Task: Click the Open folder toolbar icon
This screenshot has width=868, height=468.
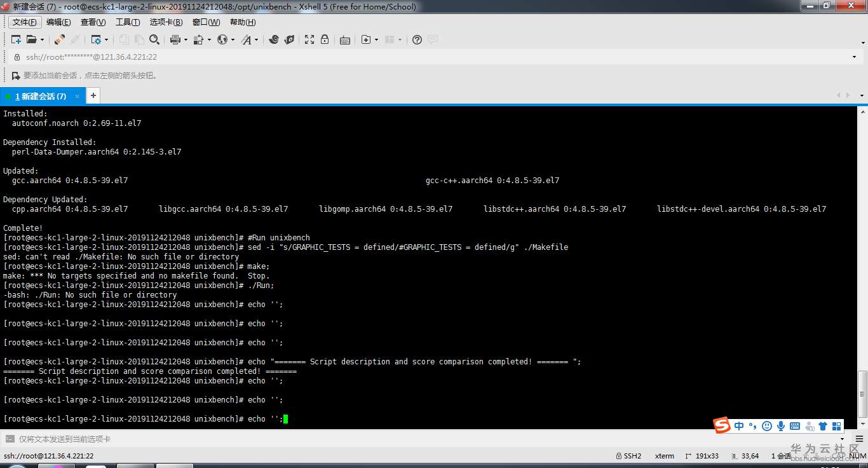Action: 31,39
